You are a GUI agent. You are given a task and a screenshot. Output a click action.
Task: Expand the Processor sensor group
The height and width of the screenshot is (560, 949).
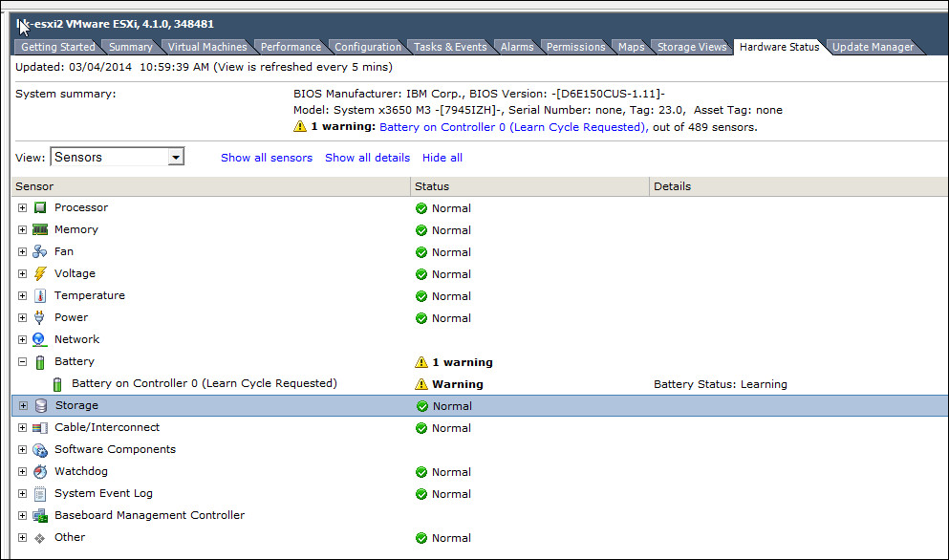22,207
